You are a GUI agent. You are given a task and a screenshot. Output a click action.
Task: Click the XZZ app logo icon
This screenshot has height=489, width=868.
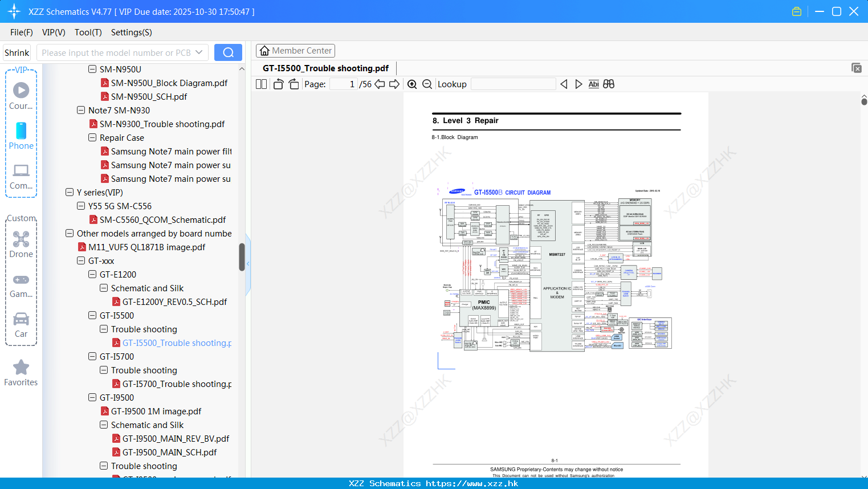point(14,11)
